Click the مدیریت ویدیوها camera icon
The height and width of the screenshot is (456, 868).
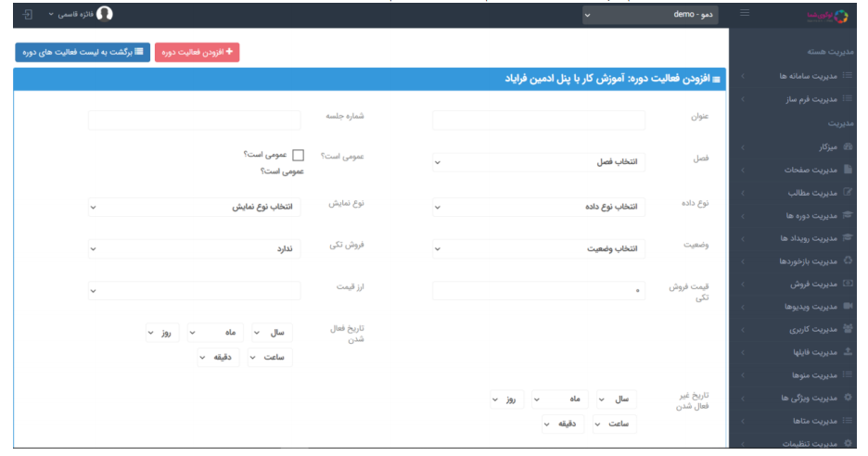(848, 306)
